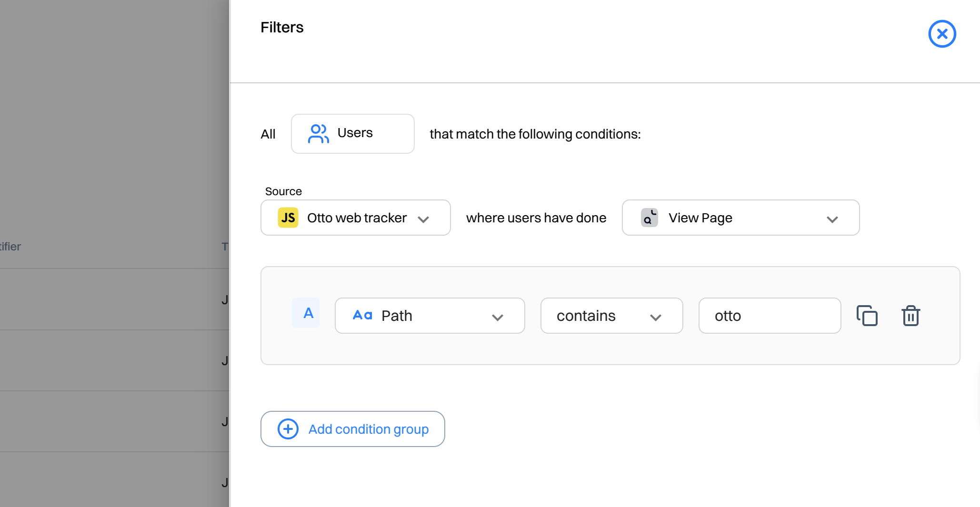This screenshot has height=507, width=980.
Task: Close the Filters panel
Action: coord(942,34)
